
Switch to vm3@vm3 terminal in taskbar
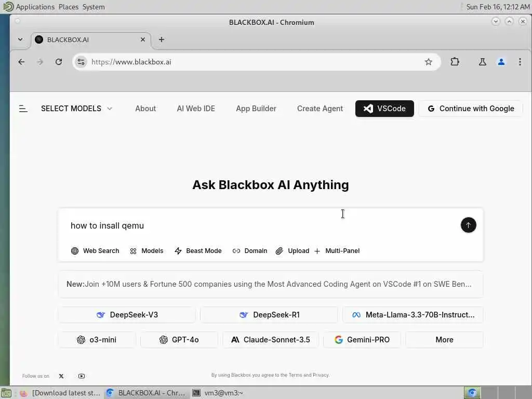point(218,393)
